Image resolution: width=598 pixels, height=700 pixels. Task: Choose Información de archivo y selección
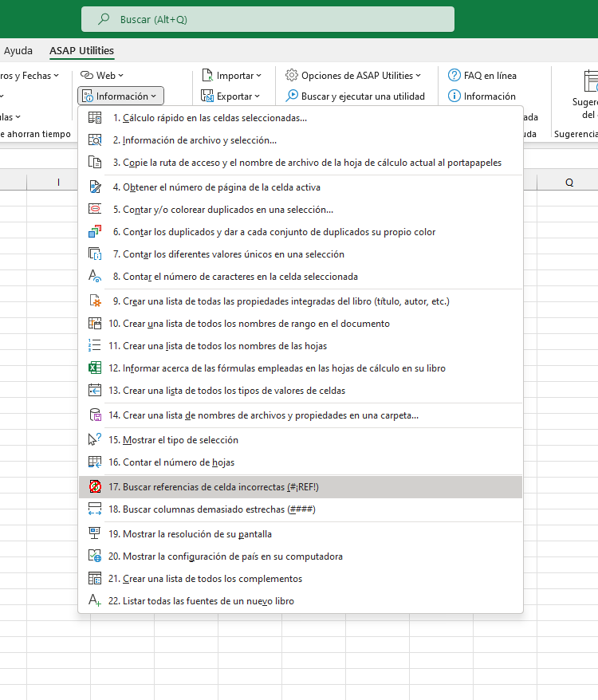pos(301,140)
